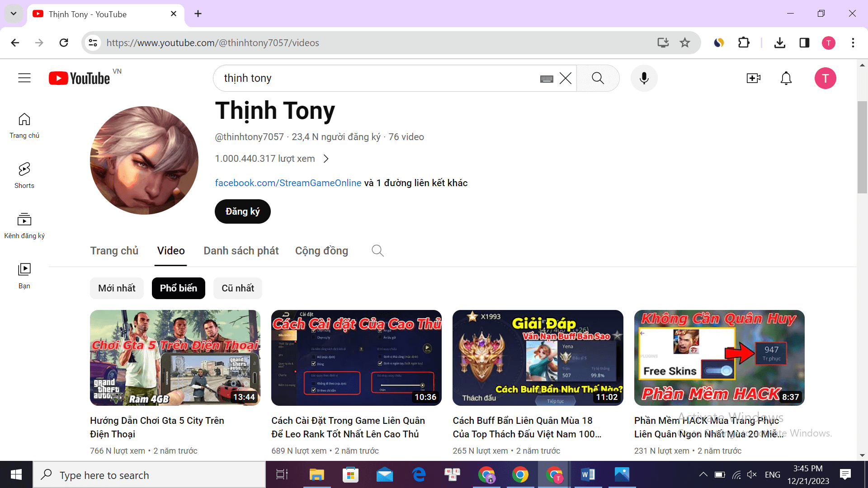
Task: Open File Explorer from the taskbar
Action: pos(316,474)
